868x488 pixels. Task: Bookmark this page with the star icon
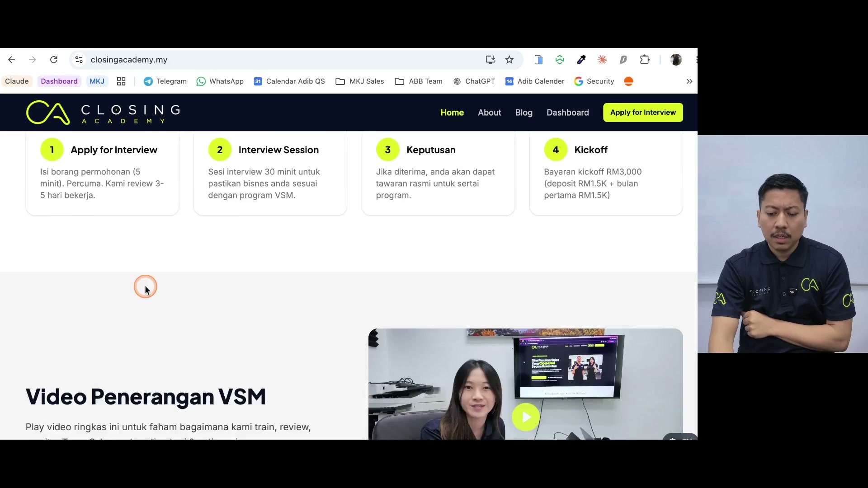pos(509,60)
